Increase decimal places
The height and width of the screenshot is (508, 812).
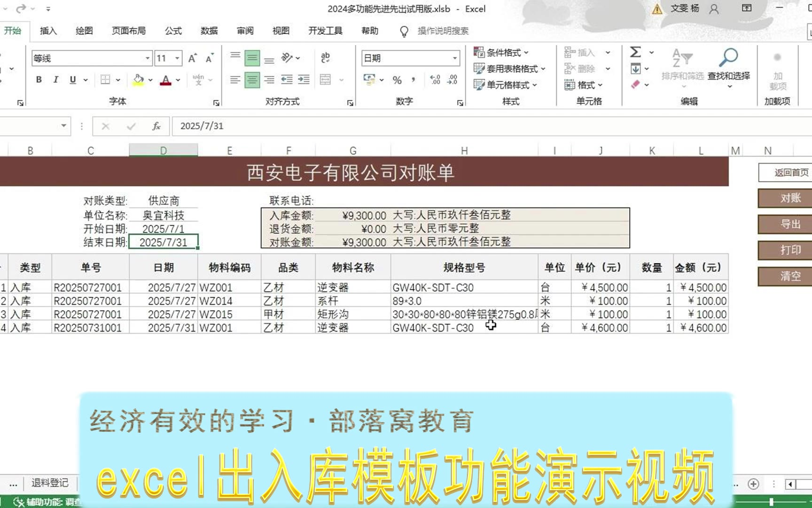click(x=436, y=79)
